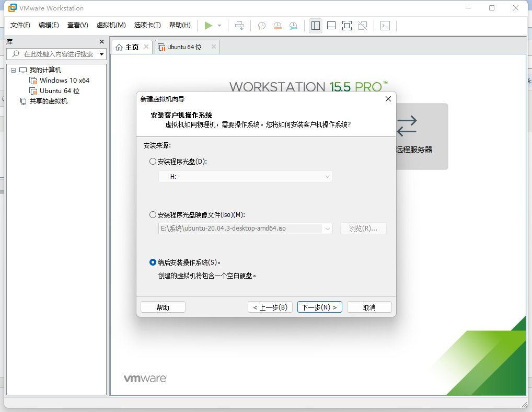Open the 帮助(H) menu
The image size is (532, 412).
[x=180, y=25]
